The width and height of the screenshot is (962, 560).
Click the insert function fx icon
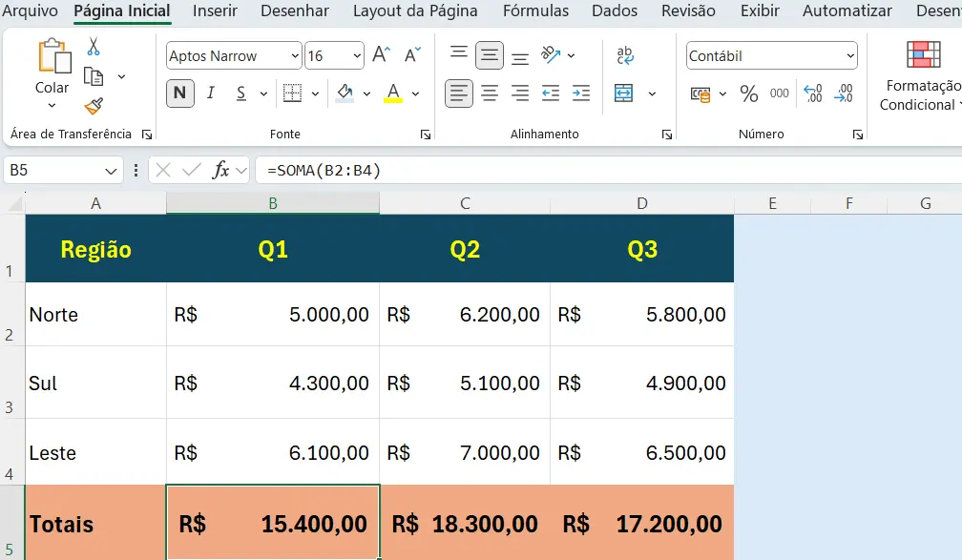[220, 171]
